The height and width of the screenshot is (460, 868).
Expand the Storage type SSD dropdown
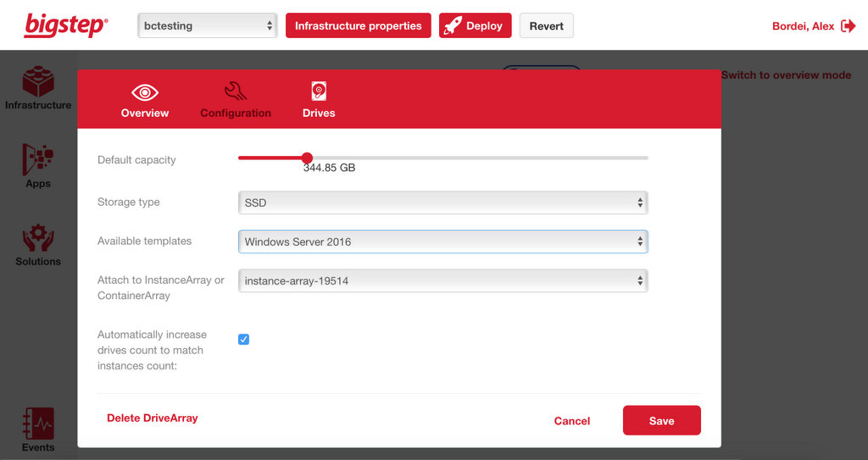click(442, 203)
